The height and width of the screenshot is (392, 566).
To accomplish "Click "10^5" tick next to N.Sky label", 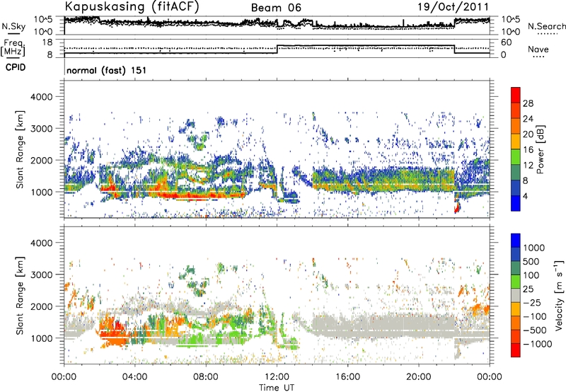I will tap(43, 20).
